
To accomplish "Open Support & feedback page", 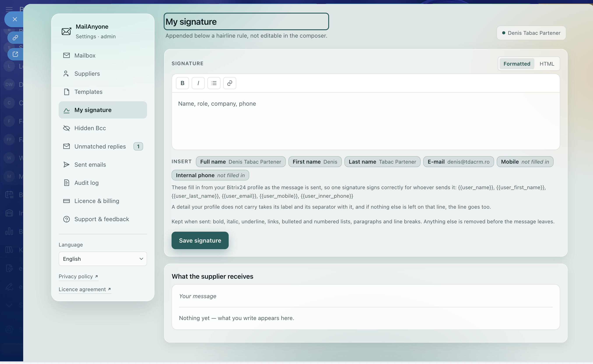I will pos(103,219).
